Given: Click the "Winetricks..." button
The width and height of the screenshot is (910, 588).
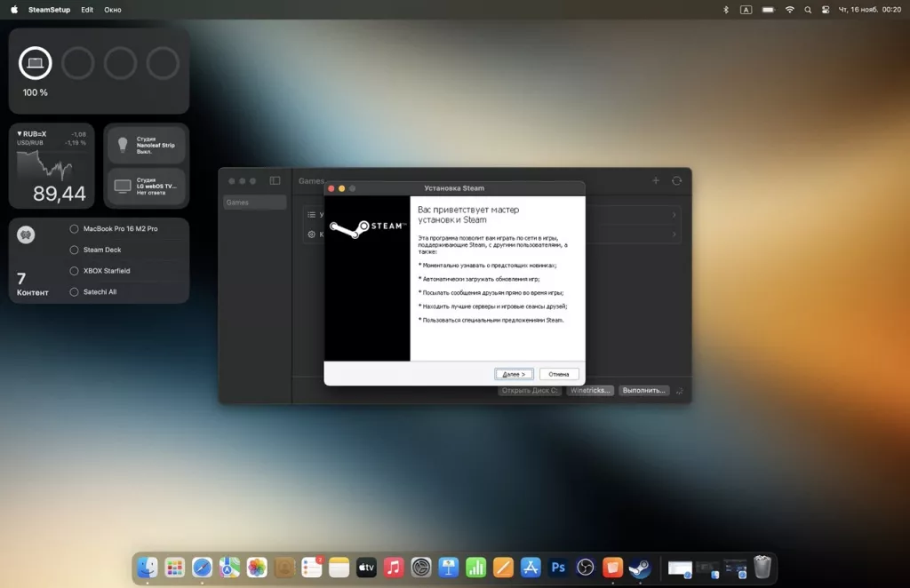Looking at the screenshot, I should [589, 390].
